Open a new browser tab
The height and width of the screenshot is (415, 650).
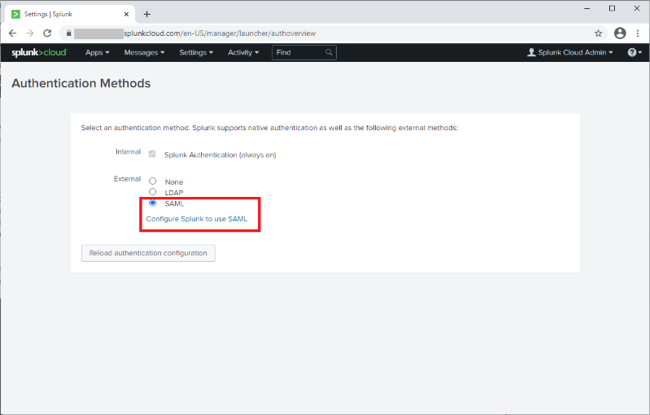pyautogui.click(x=147, y=14)
